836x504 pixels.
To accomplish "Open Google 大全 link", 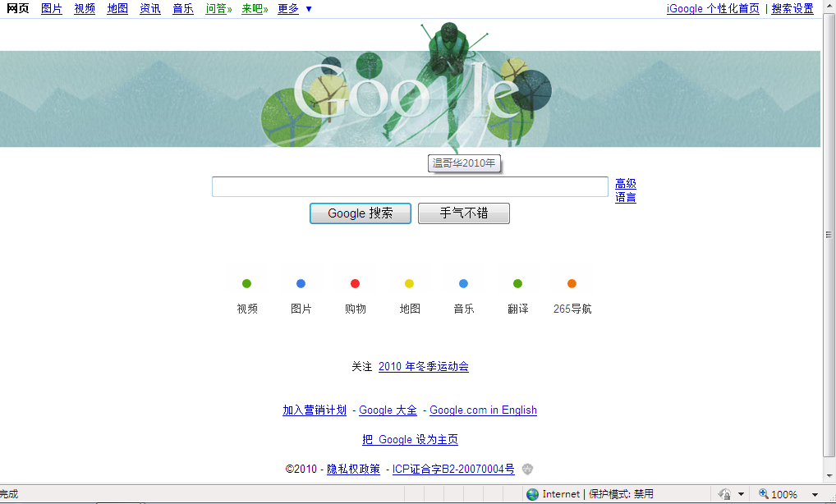I will [x=388, y=410].
